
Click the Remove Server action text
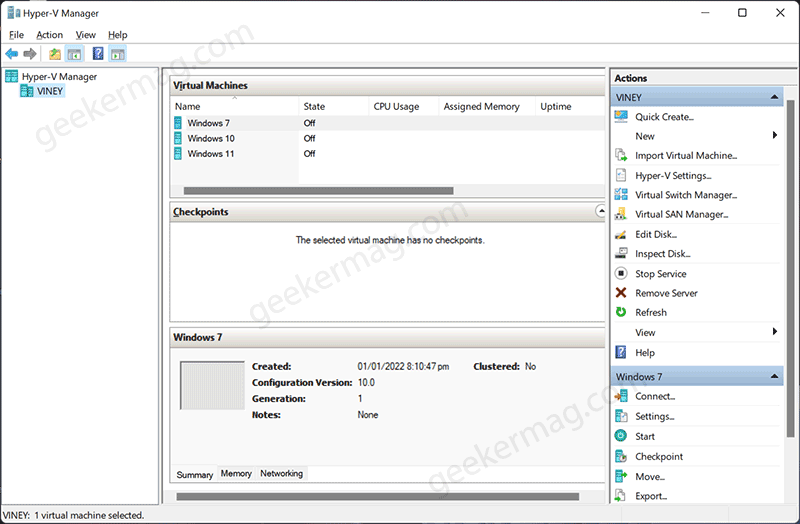pos(666,293)
